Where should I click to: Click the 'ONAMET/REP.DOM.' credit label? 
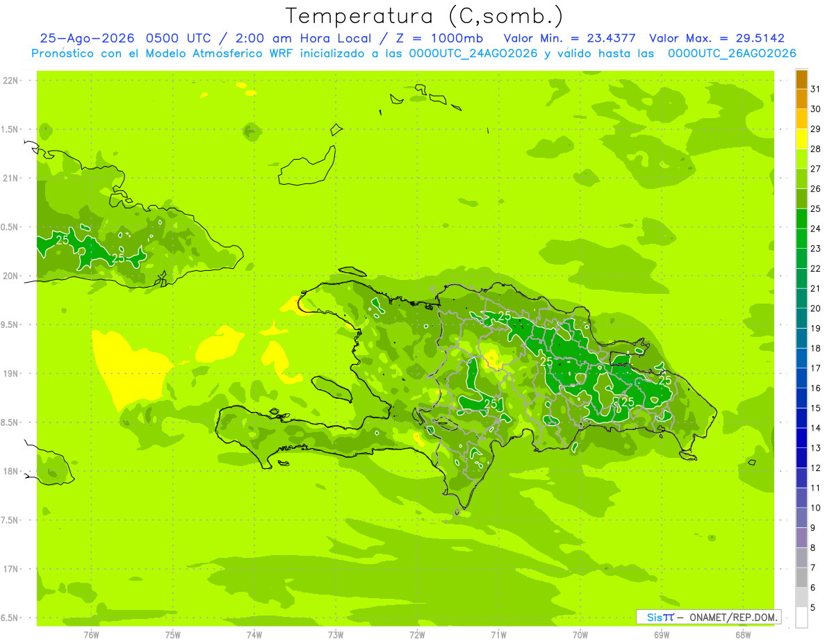[733, 617]
